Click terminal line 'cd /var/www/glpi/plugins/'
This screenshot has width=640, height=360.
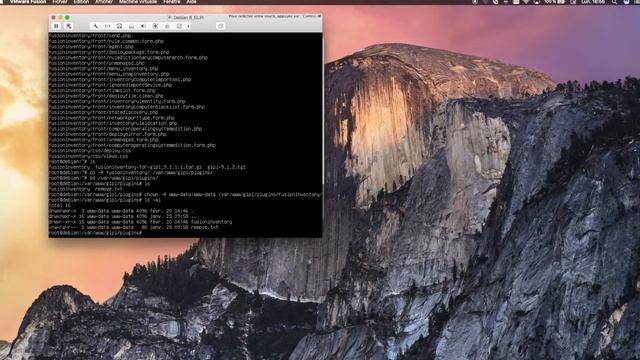(x=103, y=178)
